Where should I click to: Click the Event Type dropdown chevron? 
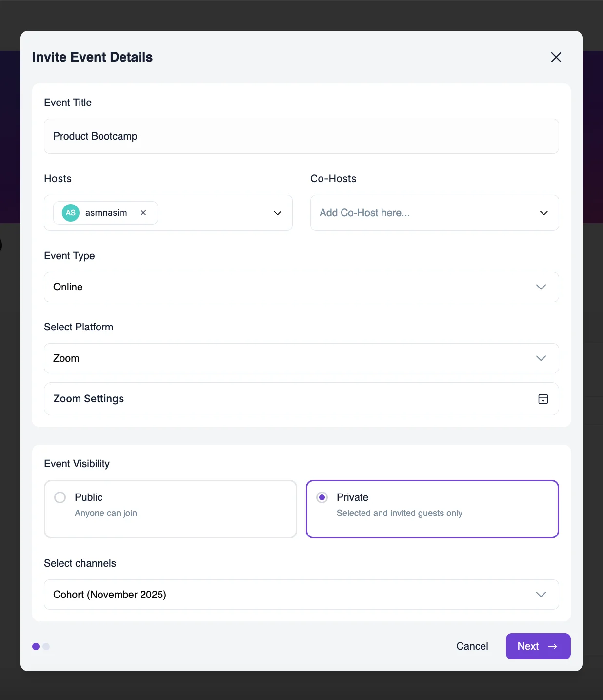(541, 287)
